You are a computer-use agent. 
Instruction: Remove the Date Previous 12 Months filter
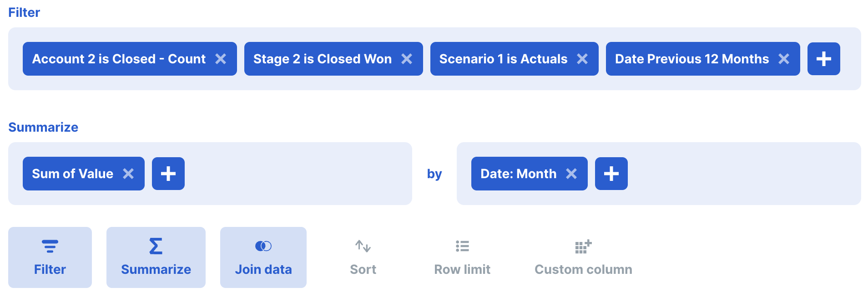[x=784, y=59]
